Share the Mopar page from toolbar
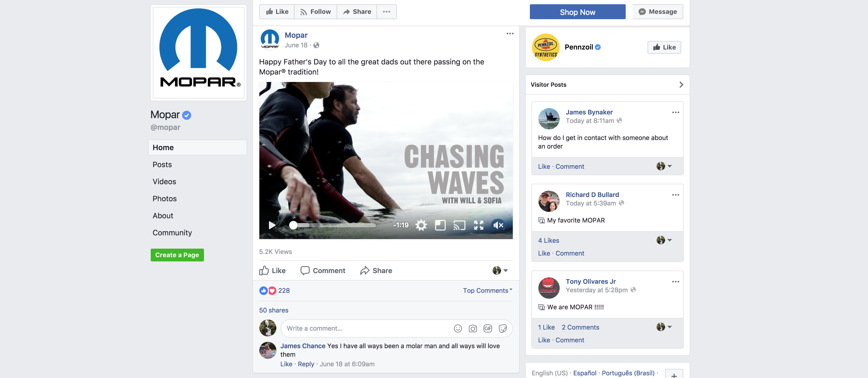868x378 pixels. [357, 12]
